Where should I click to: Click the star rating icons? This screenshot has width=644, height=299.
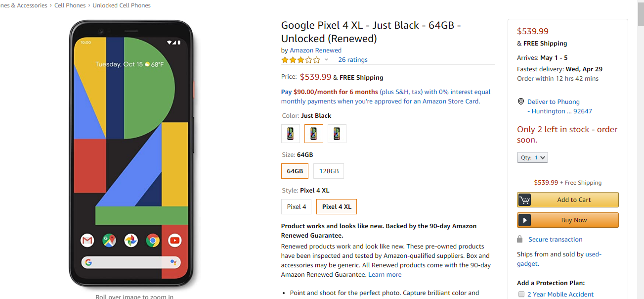301,60
